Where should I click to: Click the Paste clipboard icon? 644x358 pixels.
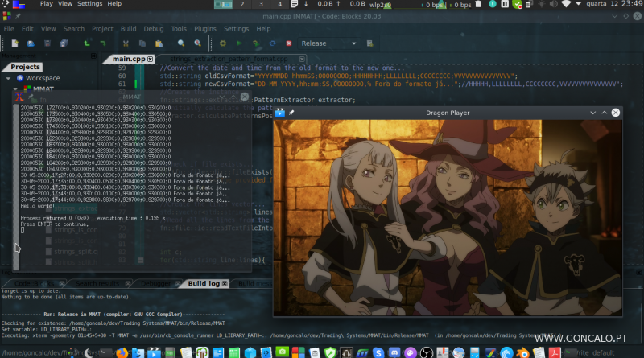pos(159,43)
